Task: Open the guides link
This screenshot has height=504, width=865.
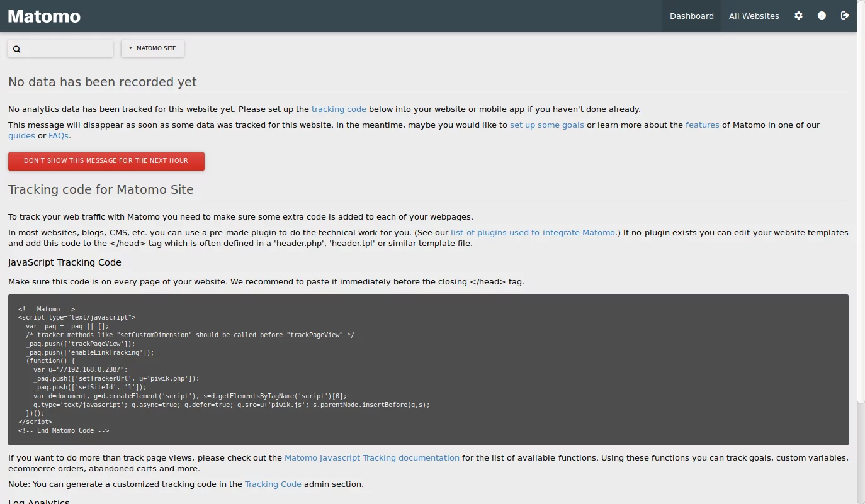Action: (x=21, y=136)
